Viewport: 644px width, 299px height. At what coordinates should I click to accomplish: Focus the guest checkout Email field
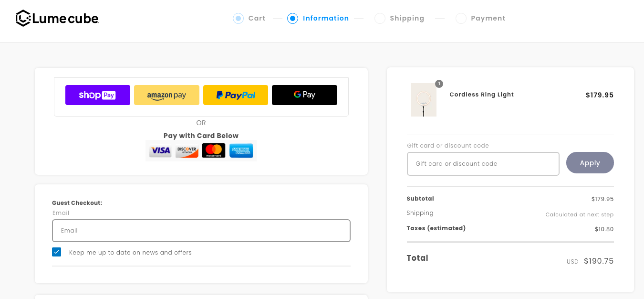201,231
